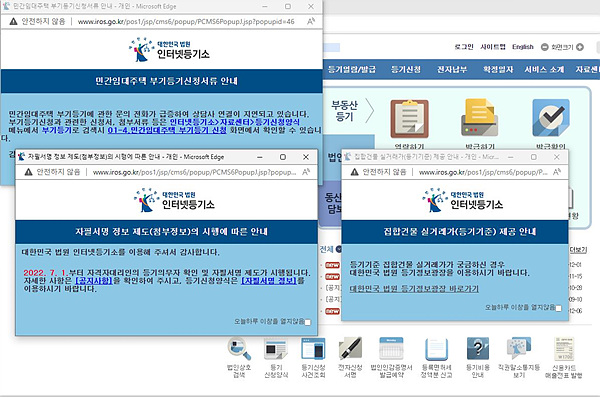This screenshot has width=600, height=398.
Task: Open the 등기비용 안내 question icon
Action: (478, 349)
